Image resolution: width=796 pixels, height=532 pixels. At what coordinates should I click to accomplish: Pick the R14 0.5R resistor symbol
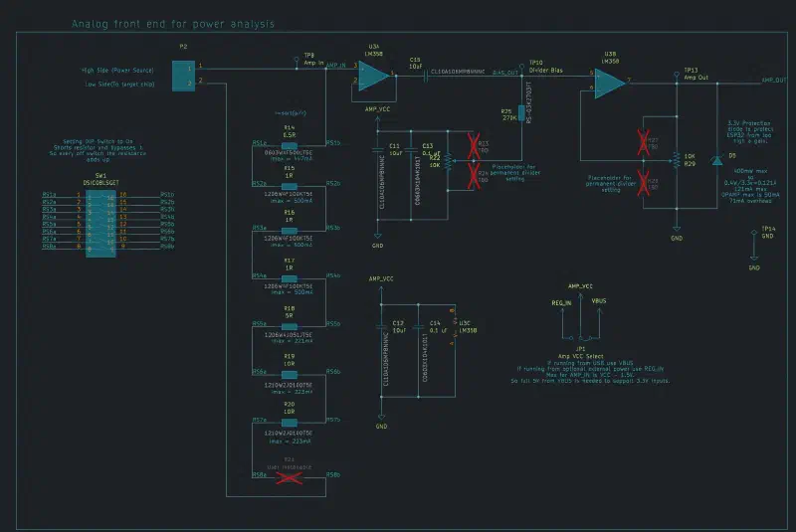[289, 146]
